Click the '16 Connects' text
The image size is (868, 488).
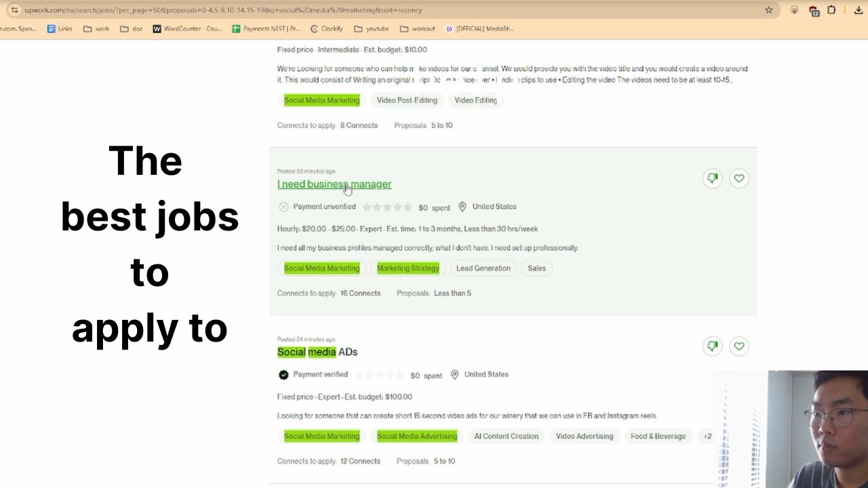tap(360, 293)
